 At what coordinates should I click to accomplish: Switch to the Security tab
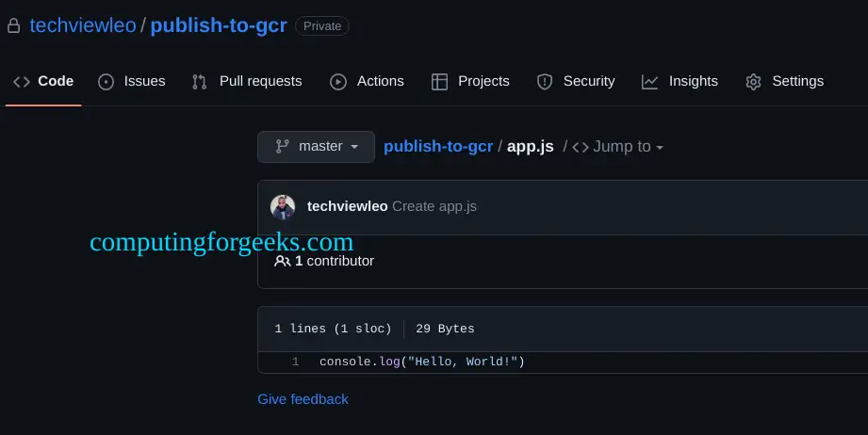pyautogui.click(x=576, y=81)
